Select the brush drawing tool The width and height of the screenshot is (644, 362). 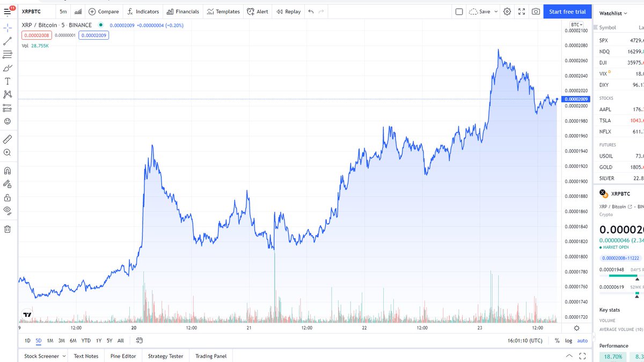click(8, 68)
